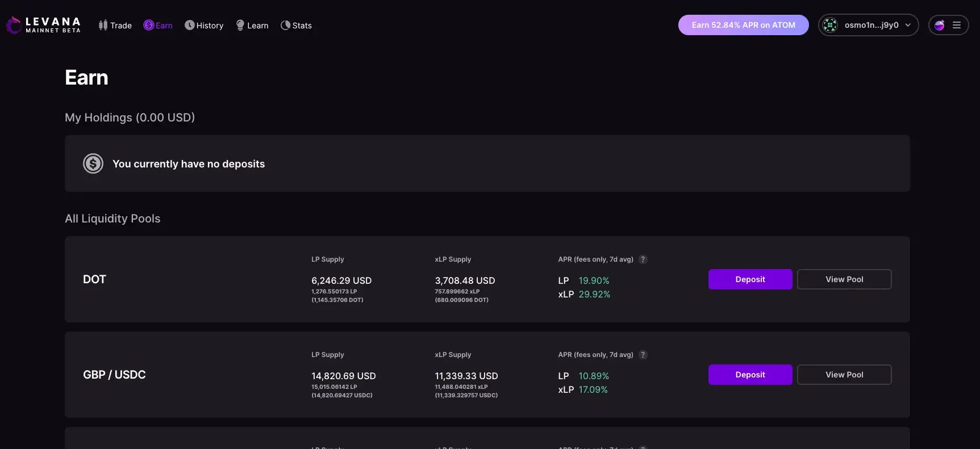Open the hamburger menu in top right
The height and width of the screenshot is (449, 980).
pos(957,25)
